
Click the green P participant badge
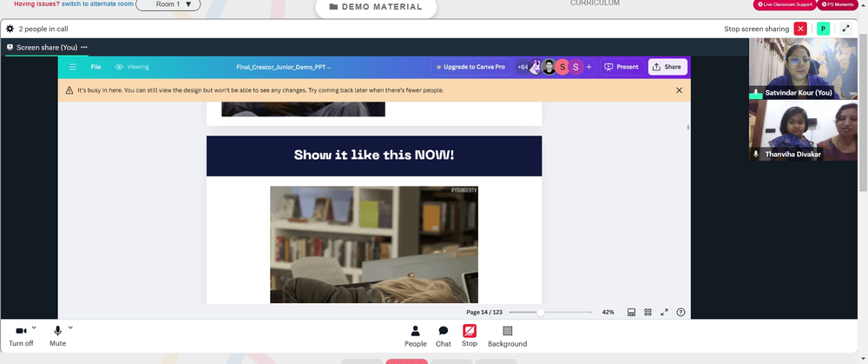(823, 29)
